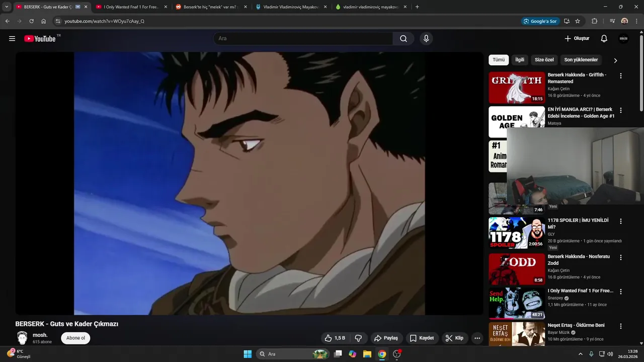Go back in browser history
The height and width of the screenshot is (362, 644).
tap(7, 21)
